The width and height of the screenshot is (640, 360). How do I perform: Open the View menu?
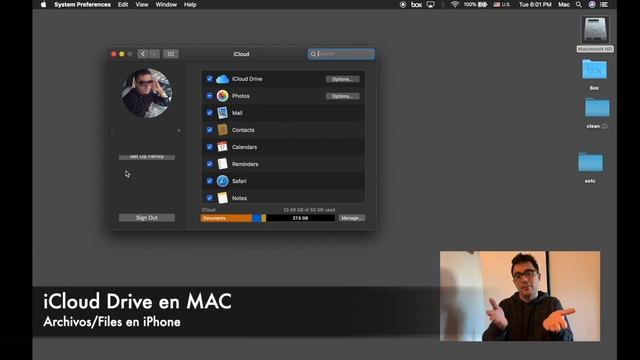click(142, 4)
